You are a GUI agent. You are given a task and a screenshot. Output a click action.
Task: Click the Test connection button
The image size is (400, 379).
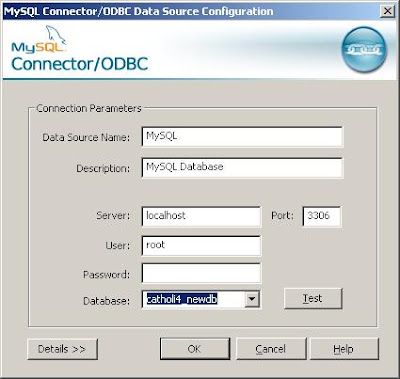tap(313, 298)
